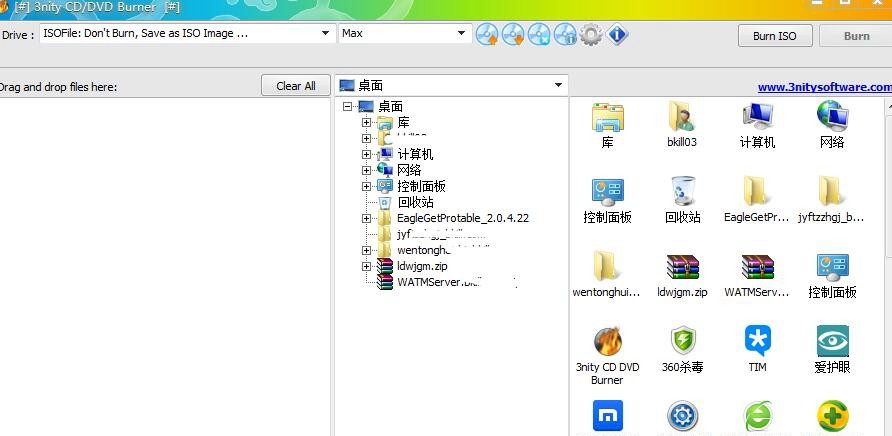Click the blue diamond info icon
Viewport: 892px width, 436px height.
click(617, 35)
